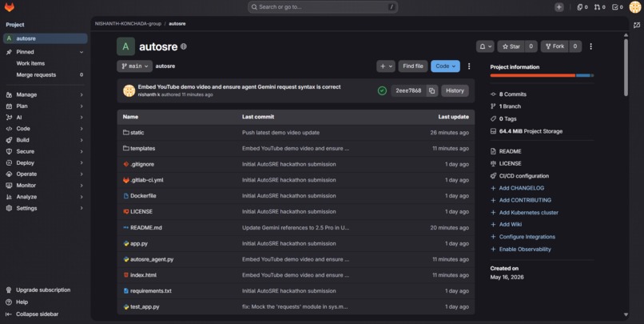Click the visibility info icon next to autosre title
Screen dimensions: 644x324
[x=184, y=46]
